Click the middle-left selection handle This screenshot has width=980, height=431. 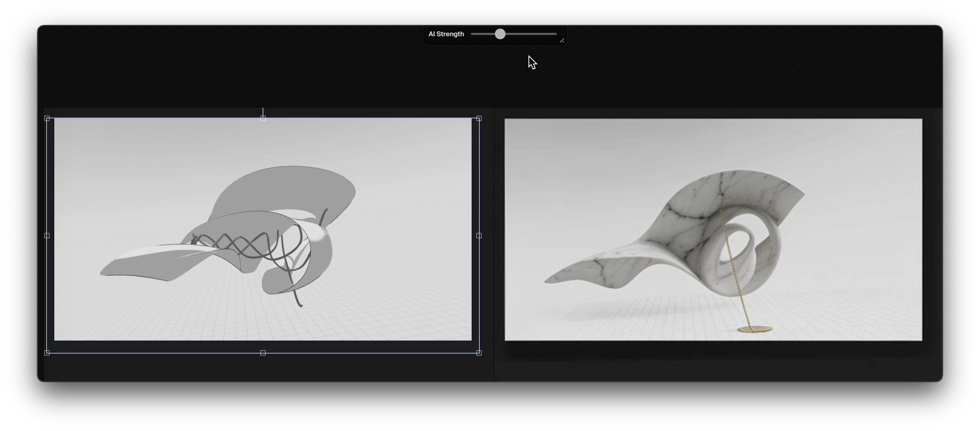click(x=47, y=236)
